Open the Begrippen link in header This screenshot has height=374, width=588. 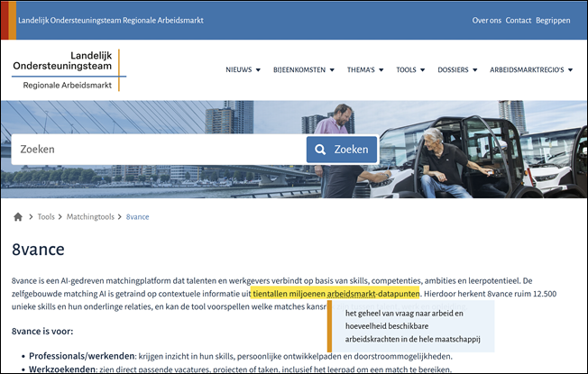pyautogui.click(x=553, y=21)
